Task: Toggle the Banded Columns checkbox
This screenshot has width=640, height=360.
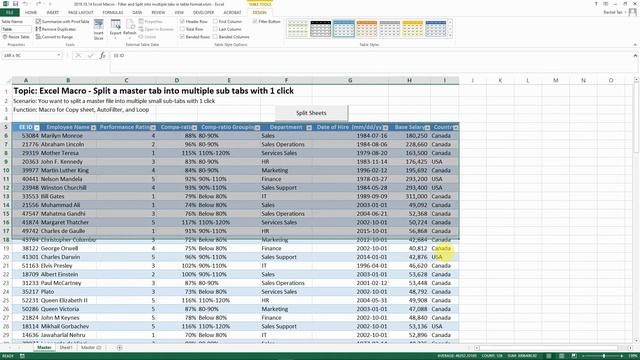Action: coord(215,37)
